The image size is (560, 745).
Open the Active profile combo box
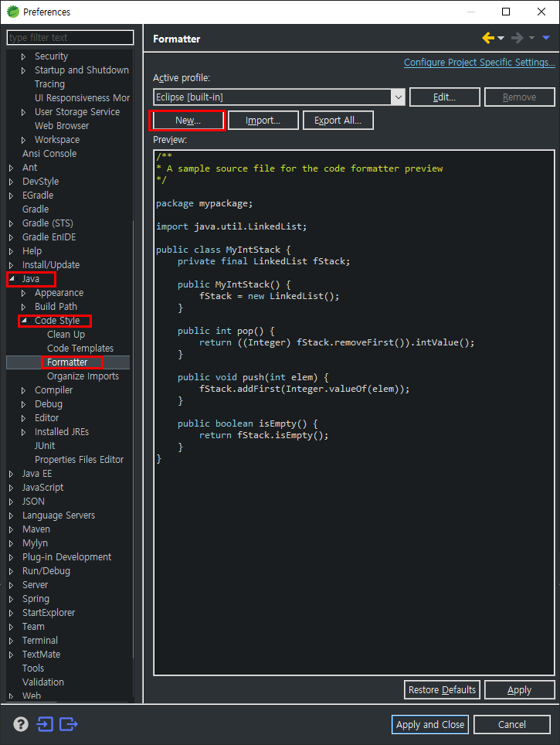280,97
